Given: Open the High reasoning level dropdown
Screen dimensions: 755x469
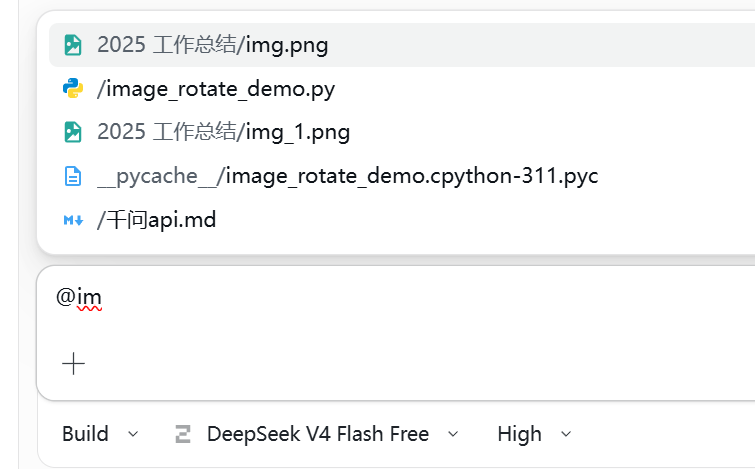Looking at the screenshot, I should coord(534,434).
